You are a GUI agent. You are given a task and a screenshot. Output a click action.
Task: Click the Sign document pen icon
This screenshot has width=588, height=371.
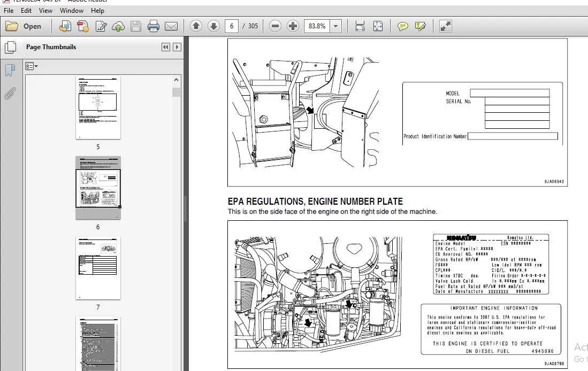(x=101, y=26)
